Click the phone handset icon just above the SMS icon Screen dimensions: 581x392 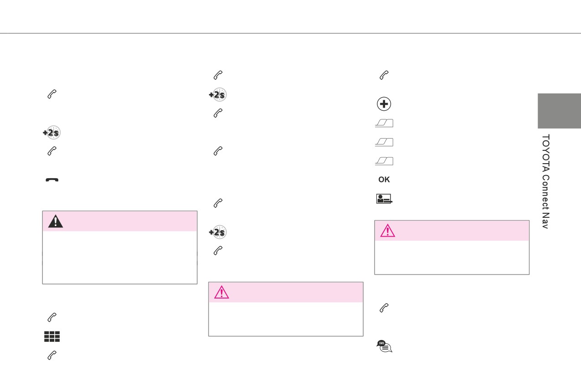coord(384,309)
